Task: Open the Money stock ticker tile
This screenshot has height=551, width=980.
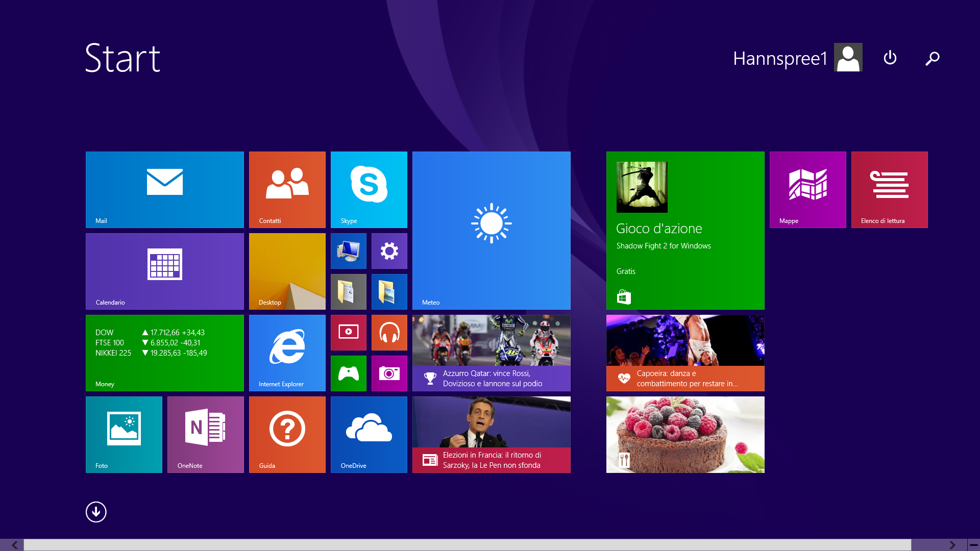Action: click(x=164, y=353)
